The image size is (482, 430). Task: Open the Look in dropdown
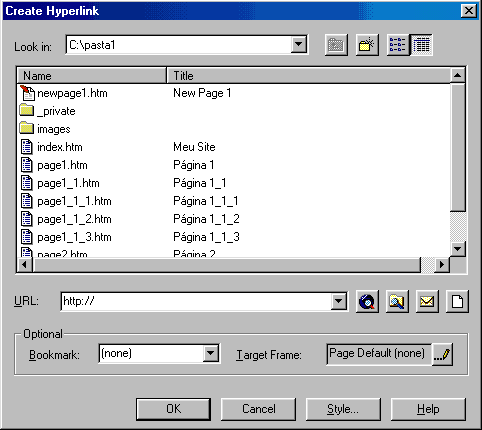298,44
